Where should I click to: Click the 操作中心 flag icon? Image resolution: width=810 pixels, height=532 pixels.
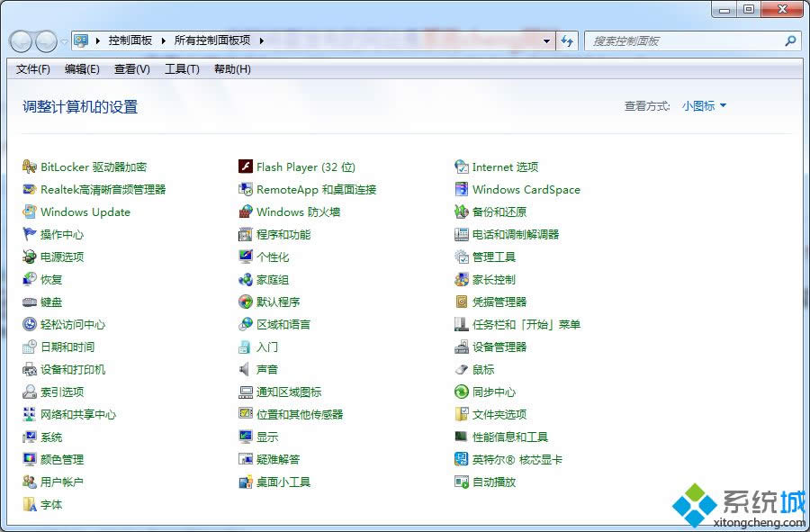click(30, 234)
